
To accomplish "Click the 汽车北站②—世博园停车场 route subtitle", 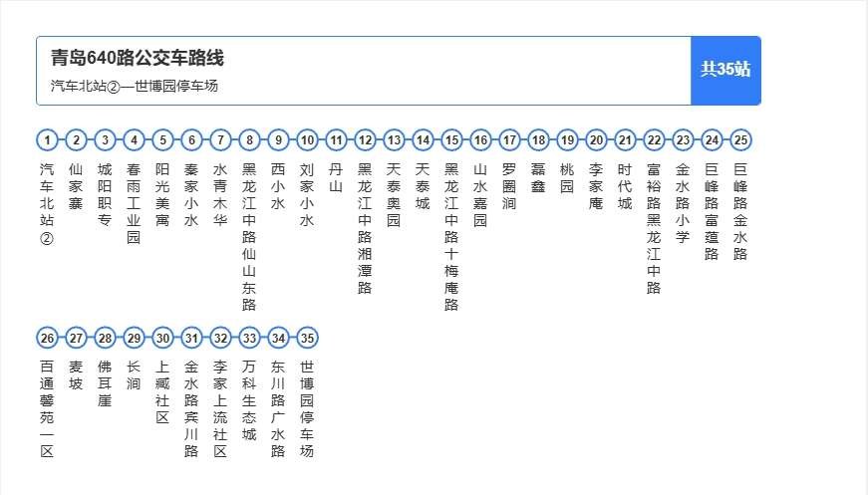I will pos(135,86).
